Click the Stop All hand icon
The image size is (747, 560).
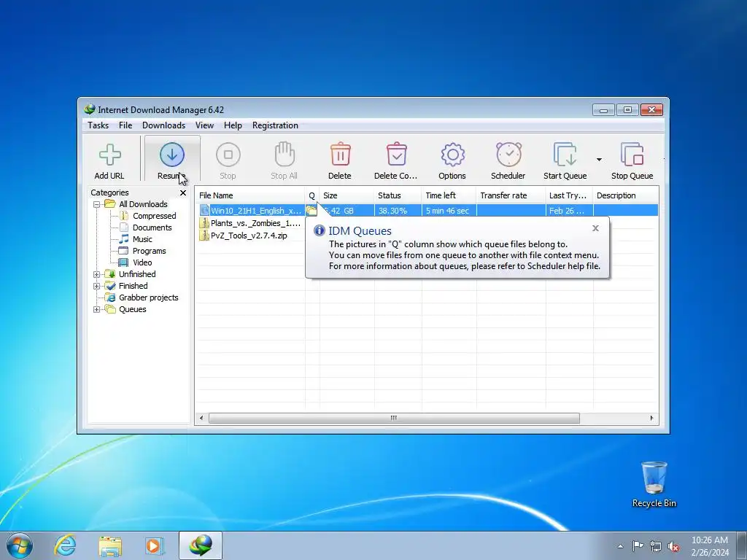285,154
